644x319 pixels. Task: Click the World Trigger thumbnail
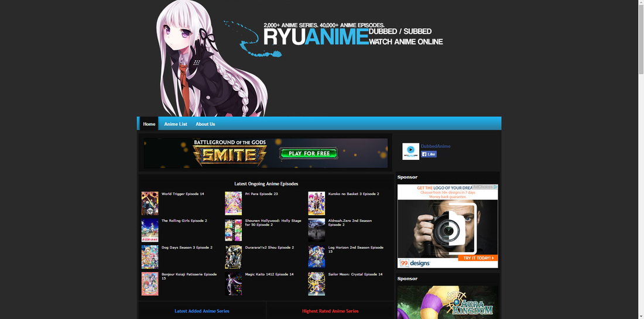point(150,203)
